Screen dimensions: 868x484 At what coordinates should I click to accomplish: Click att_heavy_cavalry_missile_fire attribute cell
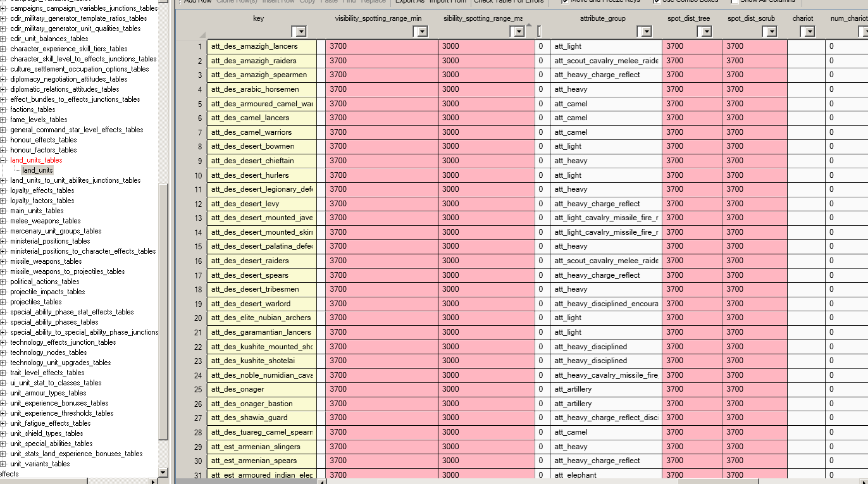tap(606, 375)
